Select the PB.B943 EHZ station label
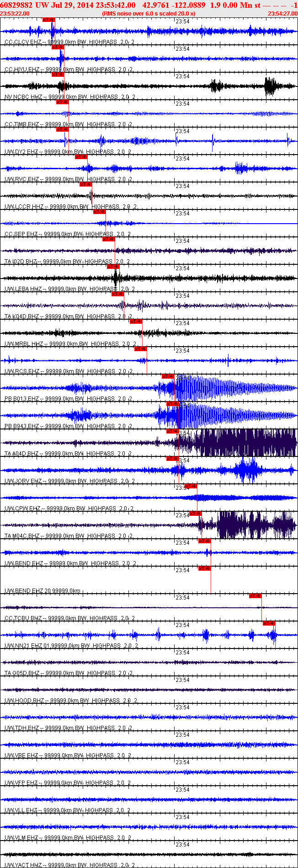The image size is (298, 868). [x=69, y=426]
